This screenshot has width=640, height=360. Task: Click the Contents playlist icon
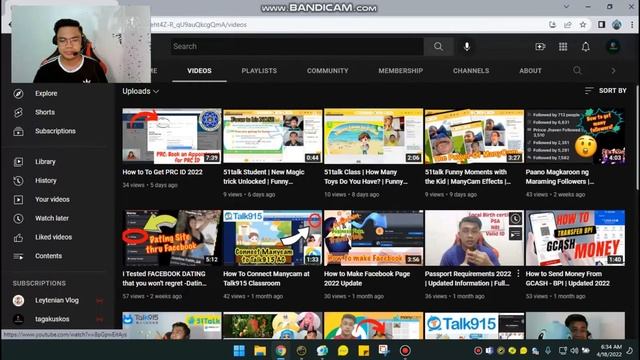(x=18, y=256)
